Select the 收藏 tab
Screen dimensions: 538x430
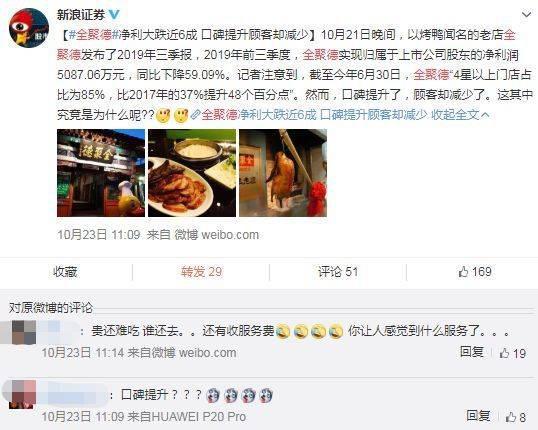pyautogui.click(x=65, y=272)
